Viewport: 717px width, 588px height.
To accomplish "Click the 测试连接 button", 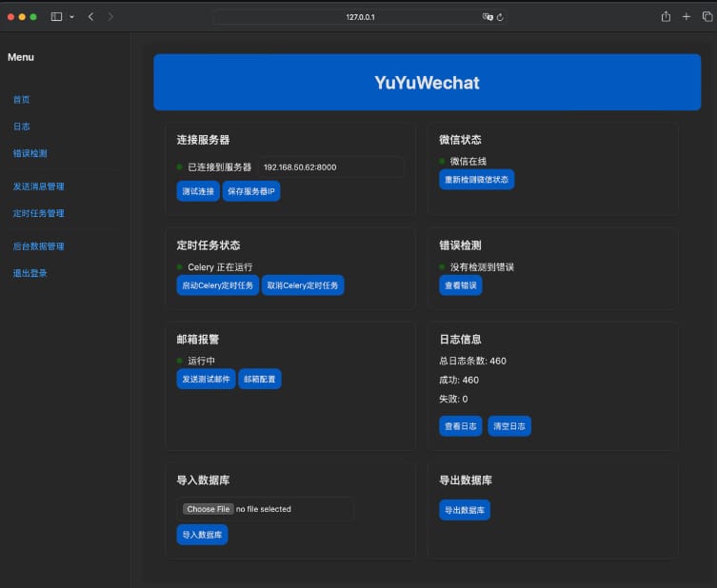I will [198, 191].
